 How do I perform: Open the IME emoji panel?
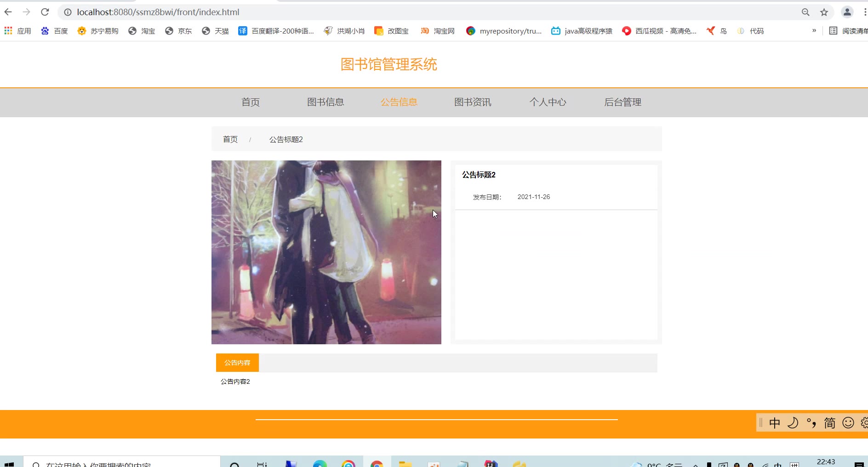[848, 423]
